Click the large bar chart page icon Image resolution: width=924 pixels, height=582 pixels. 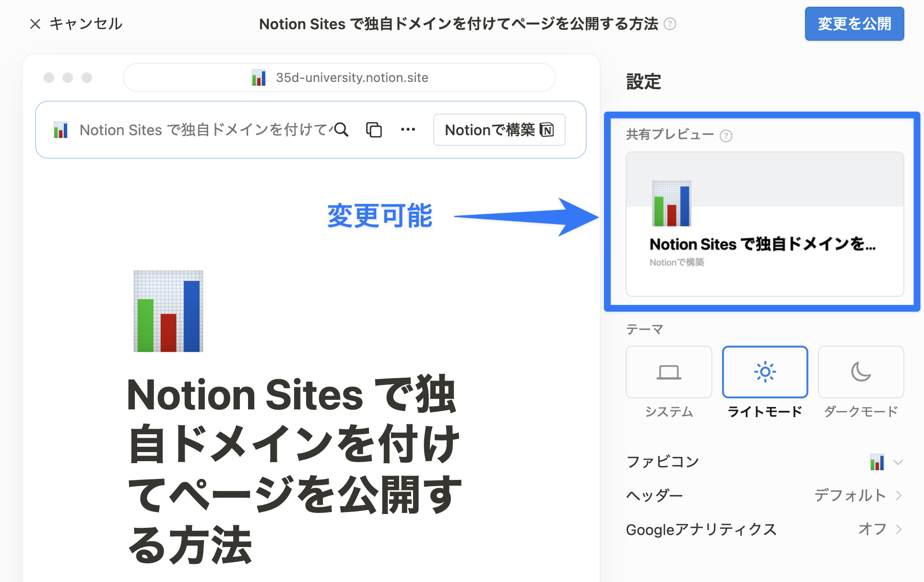coord(168,311)
